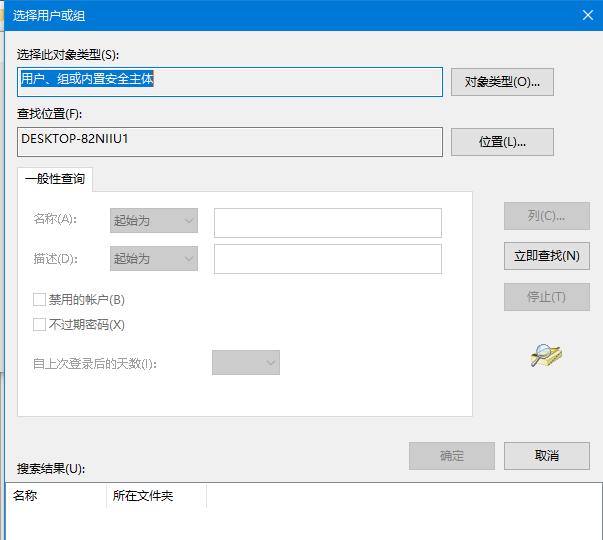
Task: Click the 取消 button
Action: 546,456
